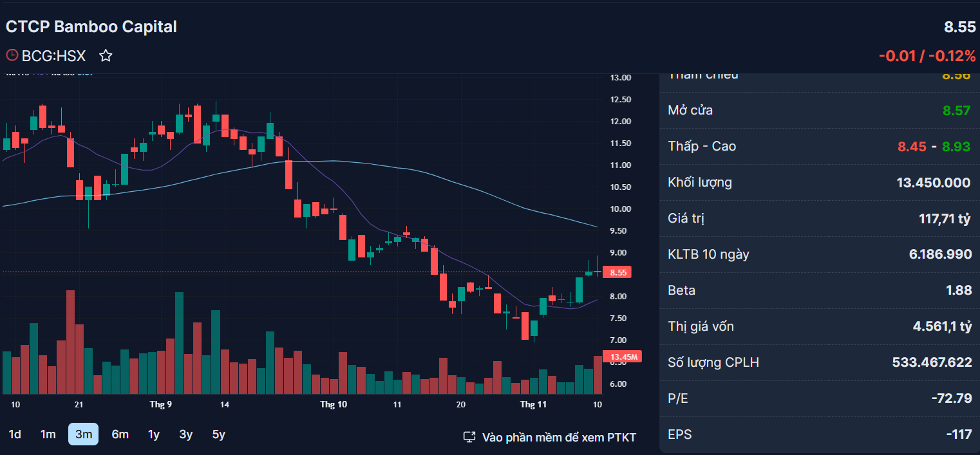The image size is (980, 455).
Task: Click the P/E row showing -72.79
Action: (820, 398)
